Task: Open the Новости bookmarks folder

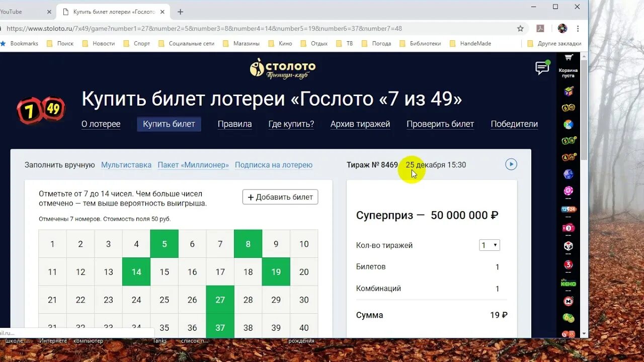Action: (98, 44)
